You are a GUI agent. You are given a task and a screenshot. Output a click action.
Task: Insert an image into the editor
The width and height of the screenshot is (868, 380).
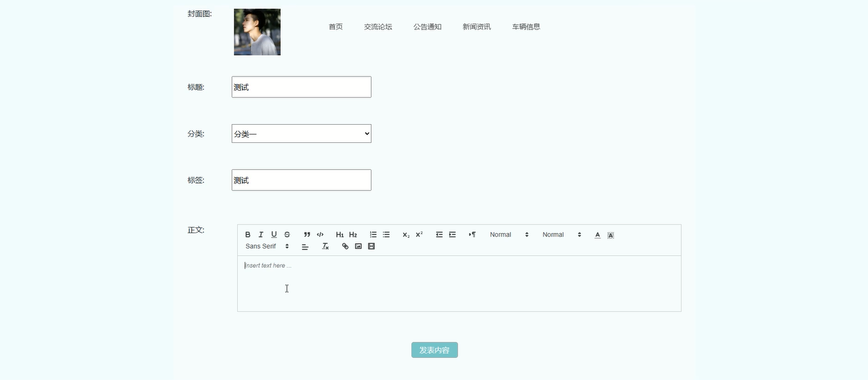359,246
